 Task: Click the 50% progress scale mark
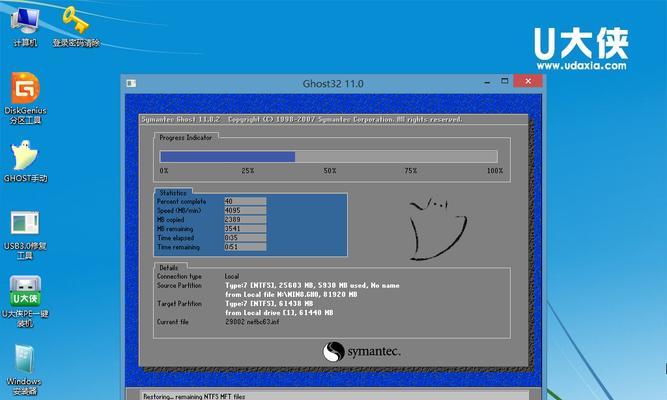click(330, 171)
